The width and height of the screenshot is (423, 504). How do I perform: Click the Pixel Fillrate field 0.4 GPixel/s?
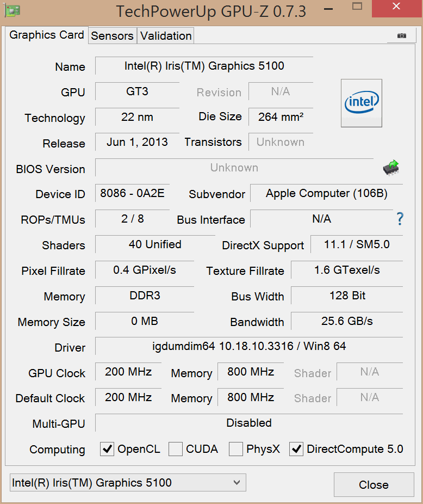click(x=145, y=270)
